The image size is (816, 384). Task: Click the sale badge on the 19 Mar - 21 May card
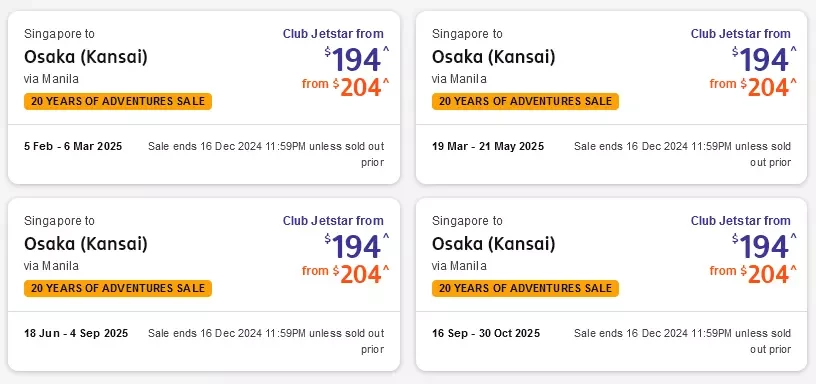pyautogui.click(x=525, y=101)
